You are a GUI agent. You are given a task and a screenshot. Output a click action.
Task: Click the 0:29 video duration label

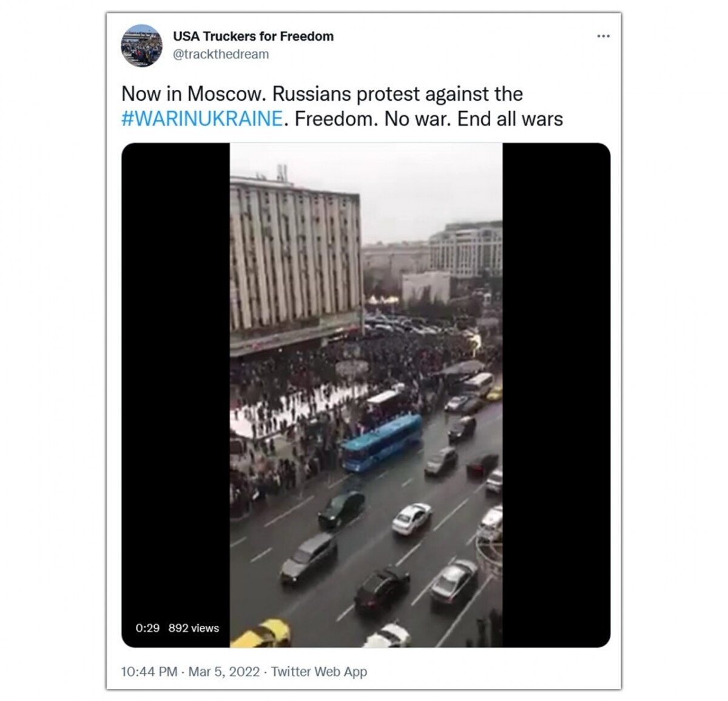[147, 628]
